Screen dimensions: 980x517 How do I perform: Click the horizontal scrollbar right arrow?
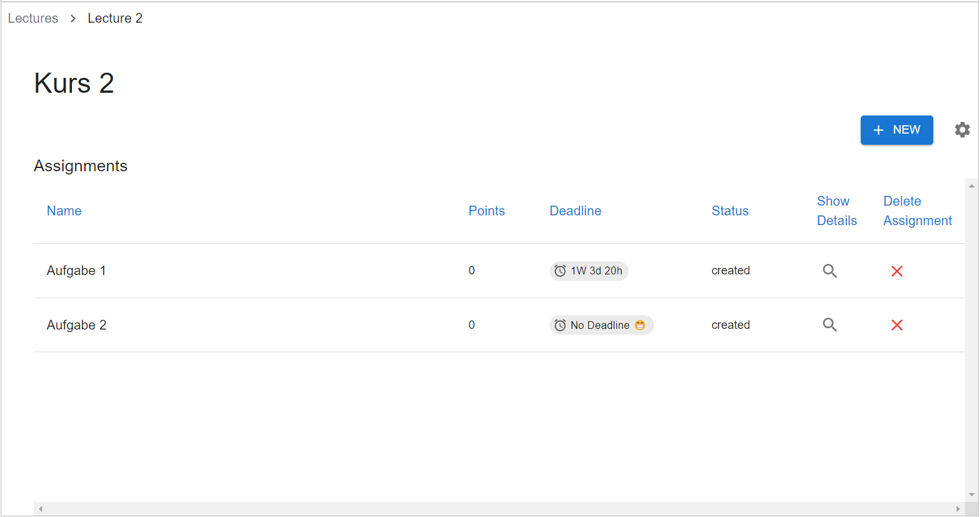tap(958, 509)
